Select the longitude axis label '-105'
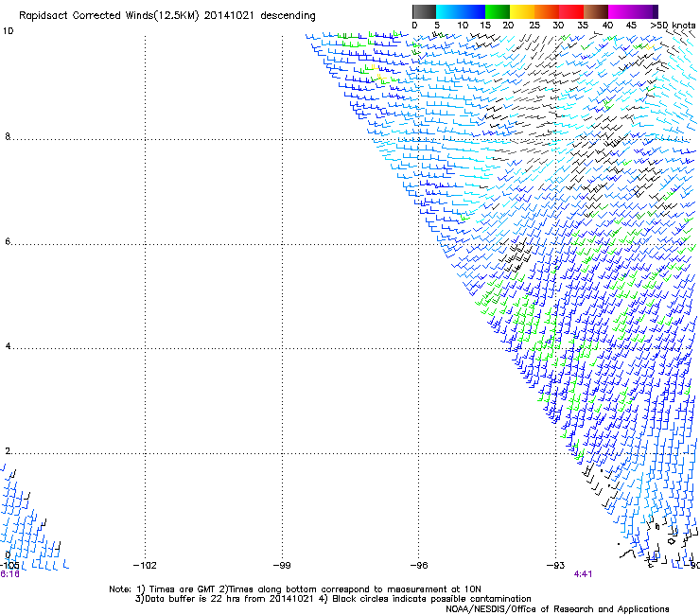 click(x=9, y=566)
